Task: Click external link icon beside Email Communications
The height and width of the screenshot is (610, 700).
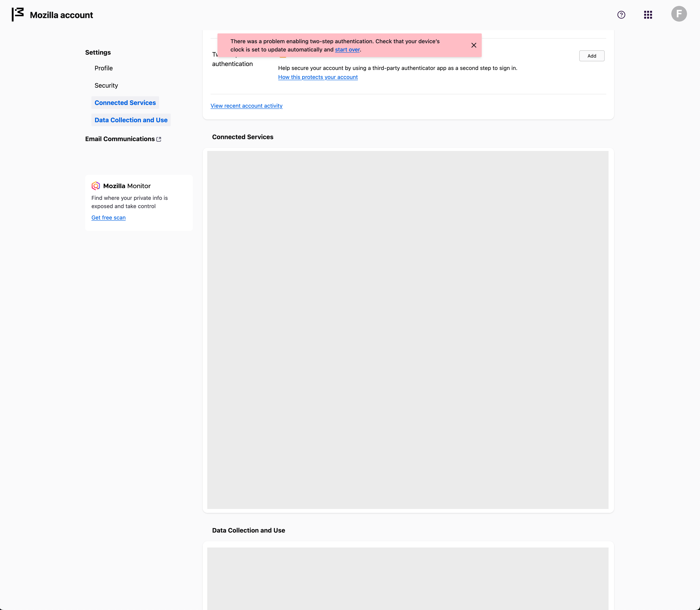Action: tap(159, 139)
